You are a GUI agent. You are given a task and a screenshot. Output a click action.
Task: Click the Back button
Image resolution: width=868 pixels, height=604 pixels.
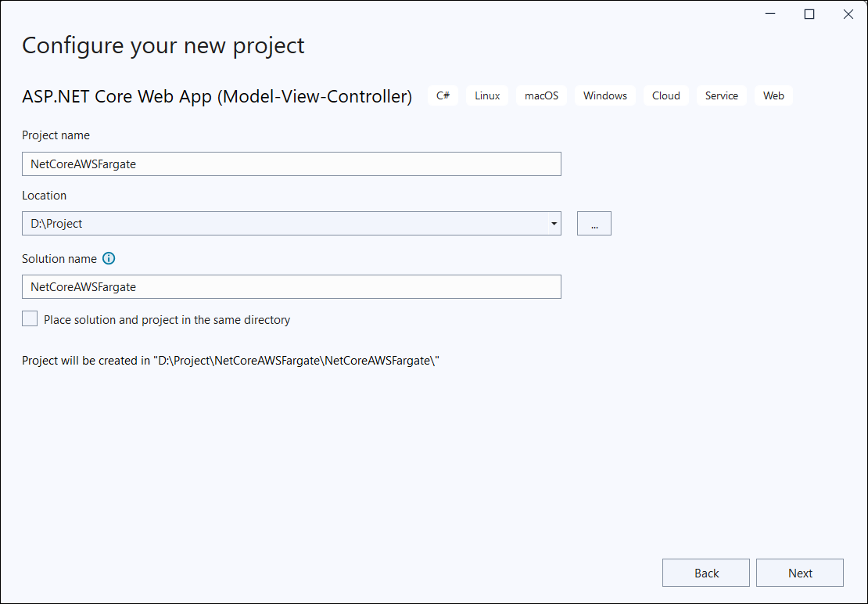tap(705, 572)
